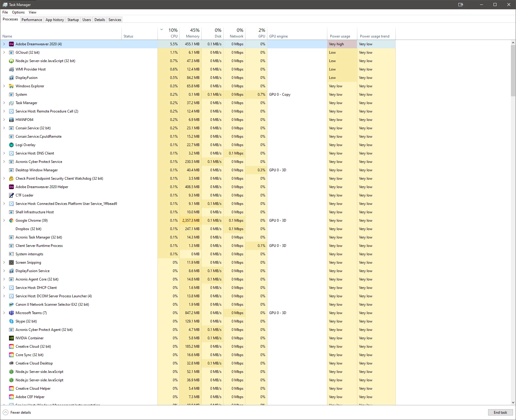Image resolution: width=516 pixels, height=420 pixels.
Task: Click the Adobe Dreamweaver 2020 process icon
Action: pos(11,44)
